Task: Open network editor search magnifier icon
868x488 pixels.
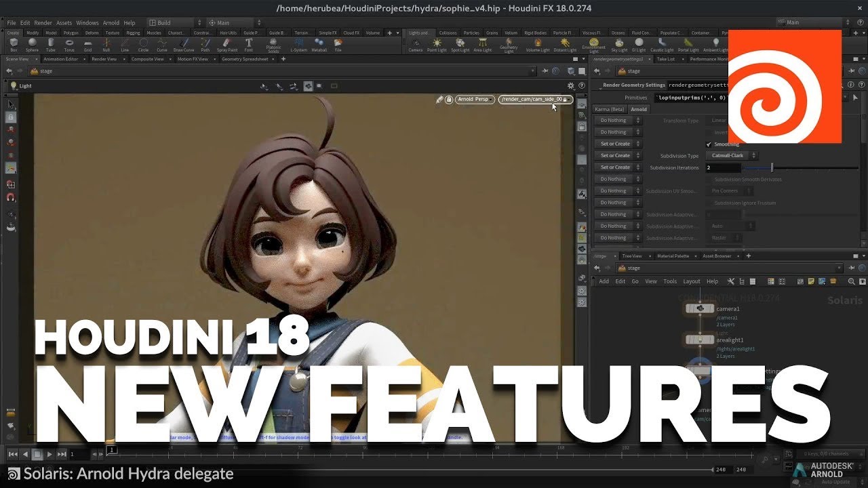Action: [x=852, y=281]
